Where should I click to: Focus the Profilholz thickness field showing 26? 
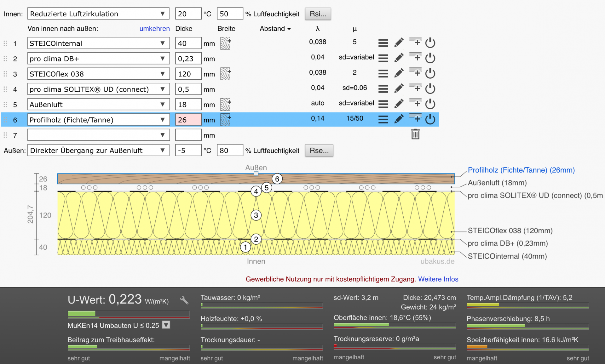tap(188, 120)
